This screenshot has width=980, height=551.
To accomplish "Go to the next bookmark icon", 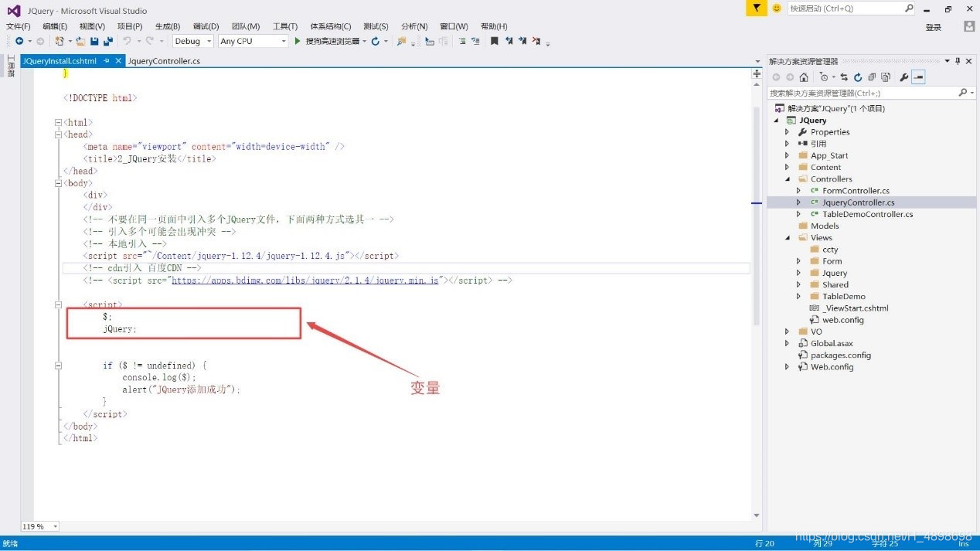I will [x=523, y=41].
